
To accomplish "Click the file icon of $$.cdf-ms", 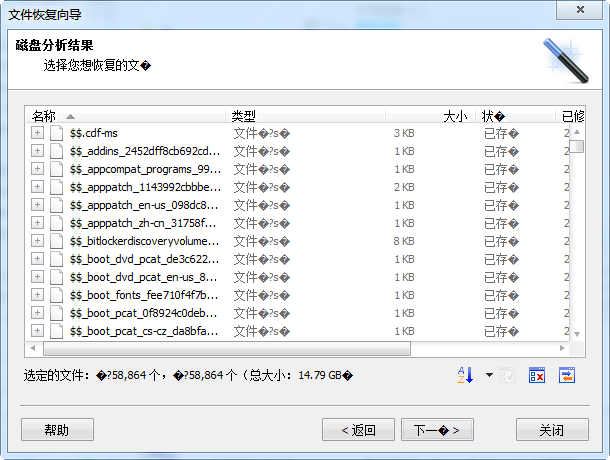I will pos(57,133).
